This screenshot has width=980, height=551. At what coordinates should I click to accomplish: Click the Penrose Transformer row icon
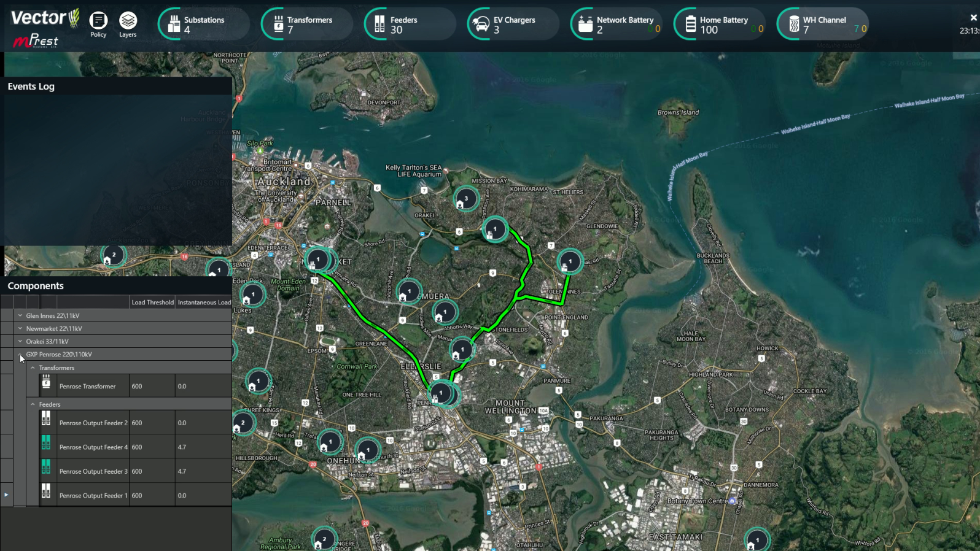[x=46, y=382]
